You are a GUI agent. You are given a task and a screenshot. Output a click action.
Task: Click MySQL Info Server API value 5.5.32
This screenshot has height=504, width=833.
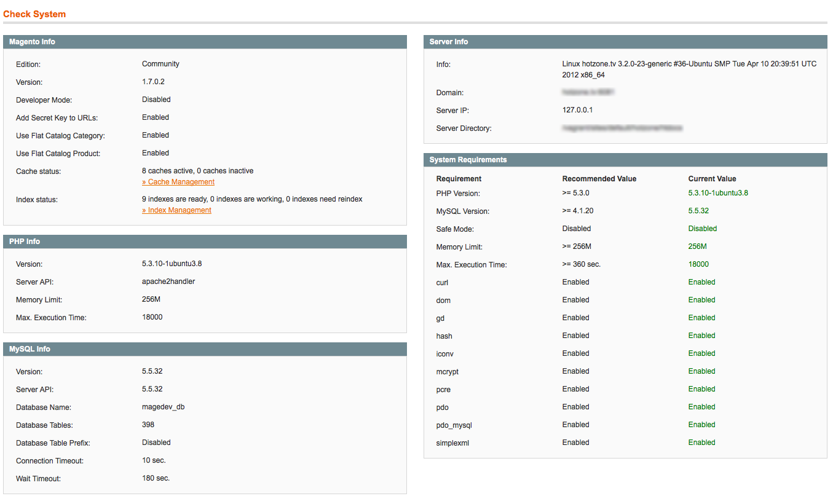point(152,389)
